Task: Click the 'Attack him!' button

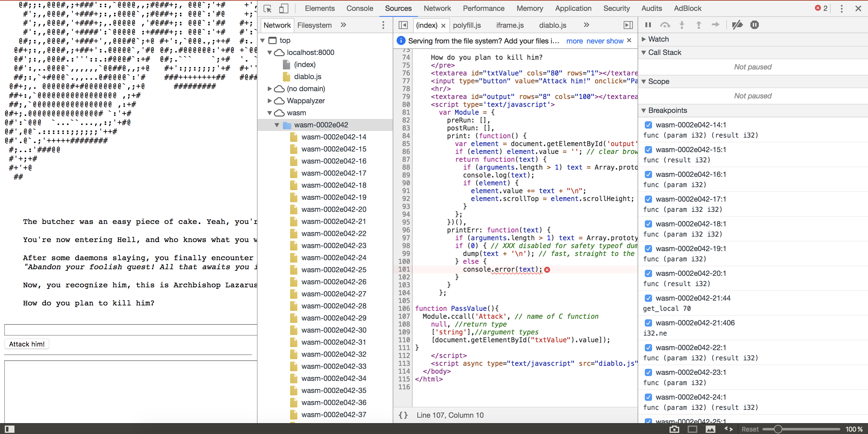Action: tap(27, 344)
